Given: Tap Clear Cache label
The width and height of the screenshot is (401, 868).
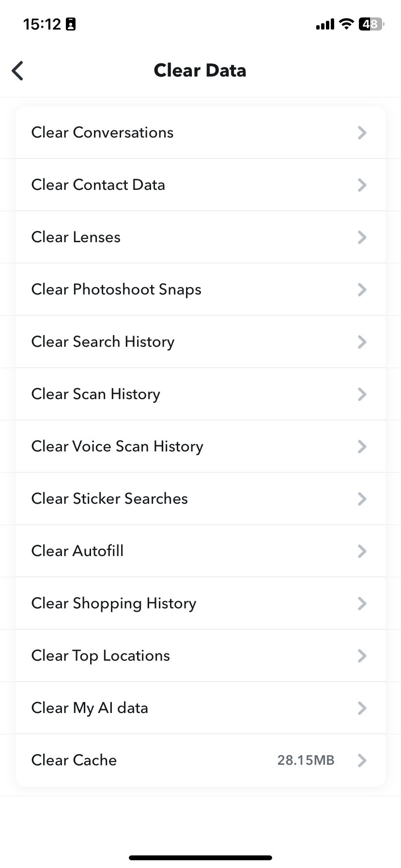Looking at the screenshot, I should pos(74,760).
